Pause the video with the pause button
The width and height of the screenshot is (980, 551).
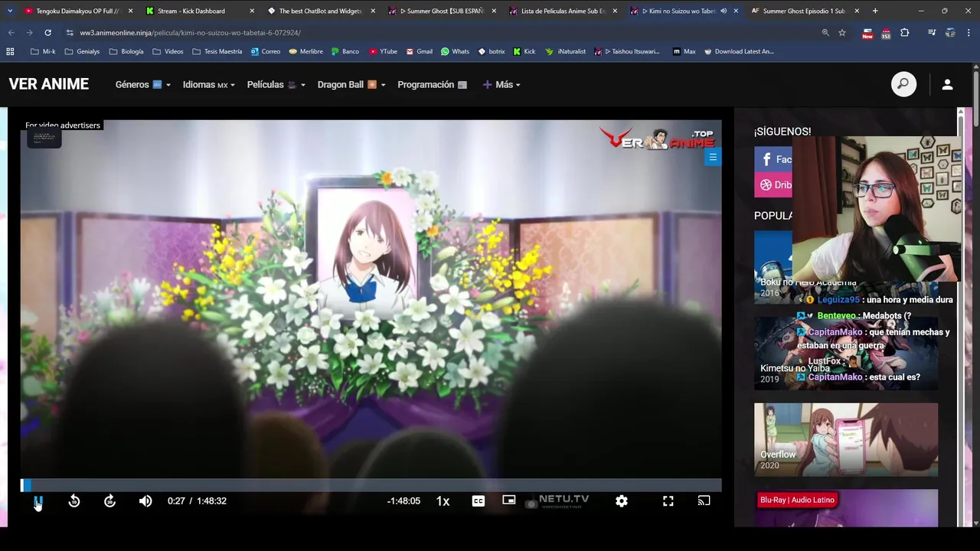(38, 501)
